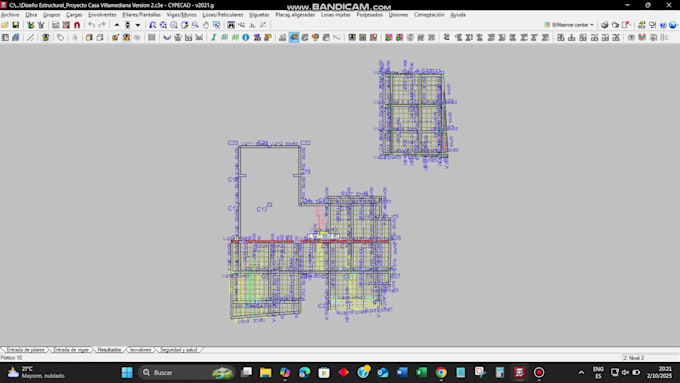
Task: Open the BIMserver.center dropdown
Action: coord(569,25)
